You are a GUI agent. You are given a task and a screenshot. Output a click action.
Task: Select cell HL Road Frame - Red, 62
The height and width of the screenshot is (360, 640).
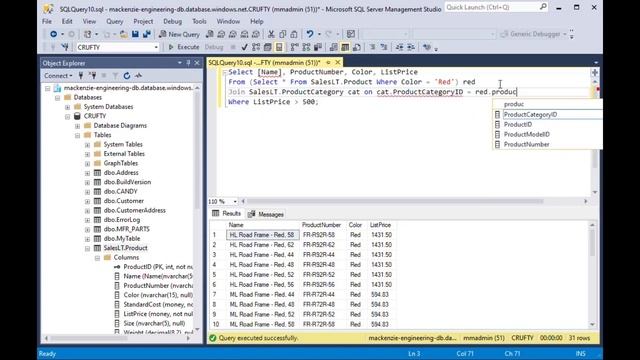[x=262, y=245]
